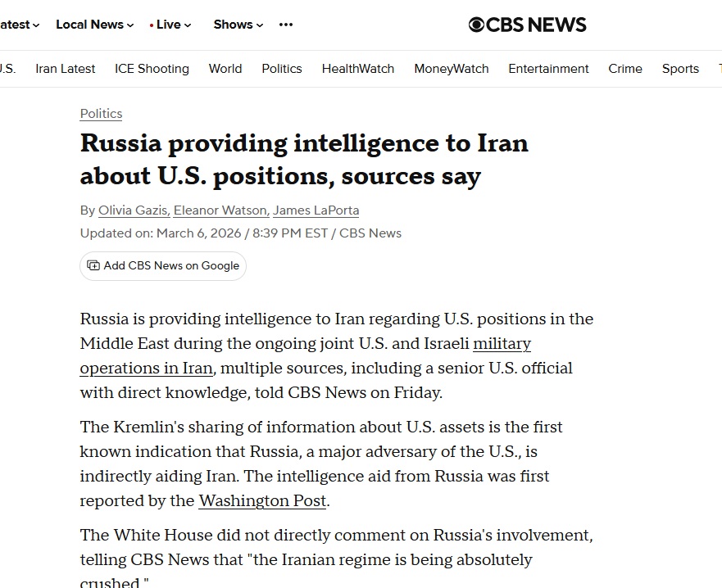Open the Politics breadcrumb above the headline
The width and height of the screenshot is (722, 588).
pyautogui.click(x=101, y=113)
